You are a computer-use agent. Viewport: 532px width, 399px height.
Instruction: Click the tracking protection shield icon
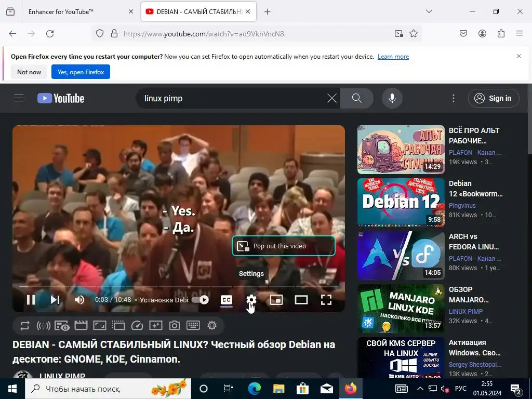99,34
